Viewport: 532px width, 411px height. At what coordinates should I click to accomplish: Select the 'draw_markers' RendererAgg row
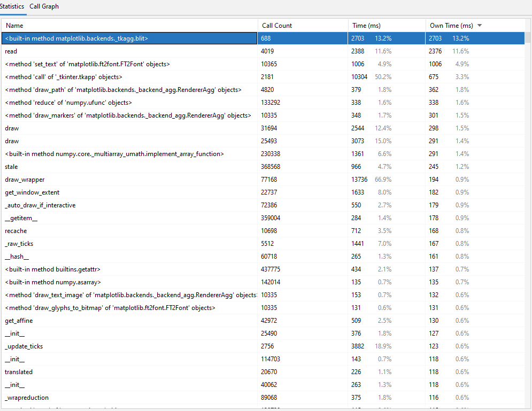point(263,115)
